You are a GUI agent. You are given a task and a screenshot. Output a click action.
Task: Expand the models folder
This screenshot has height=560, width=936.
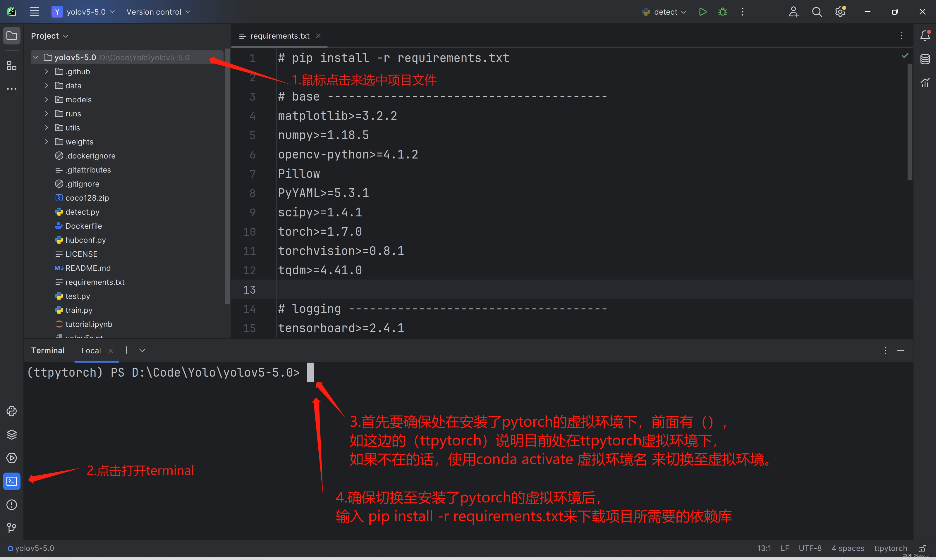click(47, 99)
